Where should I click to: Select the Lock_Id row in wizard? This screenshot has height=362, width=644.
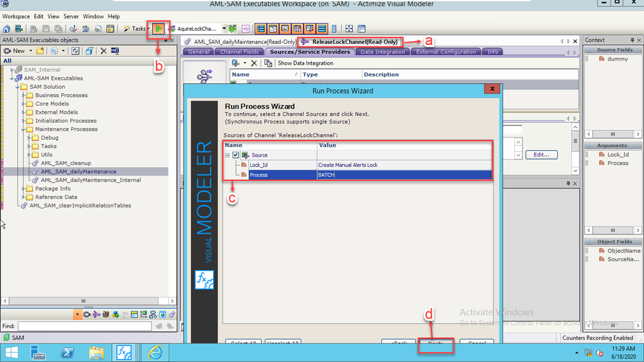(x=357, y=165)
